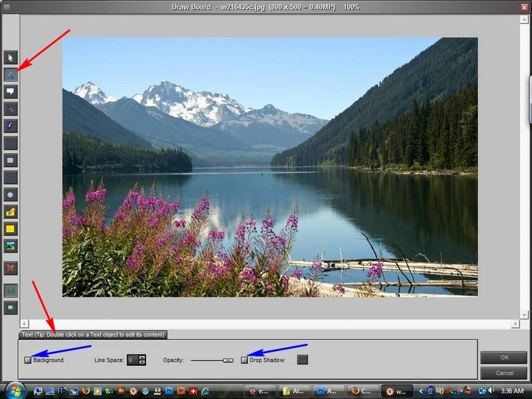Choose the hollow rectangle tool below the pencil
This screenshot has width=532, height=399.
click(11, 143)
